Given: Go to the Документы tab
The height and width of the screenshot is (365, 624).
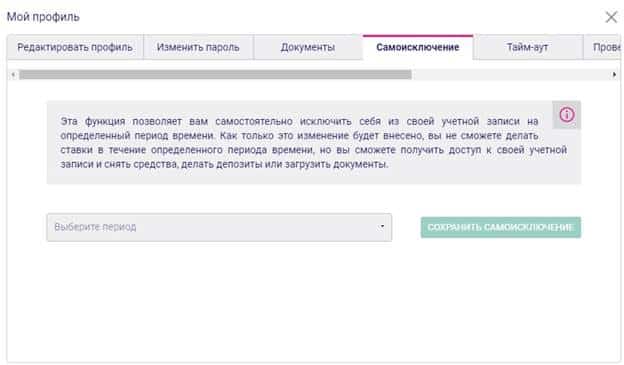Looking at the screenshot, I should (308, 47).
